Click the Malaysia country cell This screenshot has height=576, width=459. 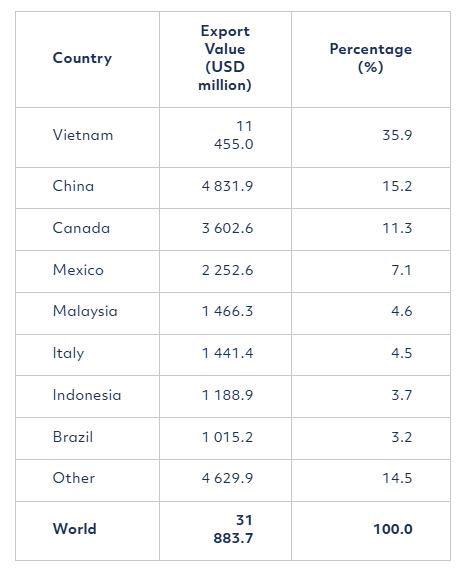pyautogui.click(x=85, y=312)
